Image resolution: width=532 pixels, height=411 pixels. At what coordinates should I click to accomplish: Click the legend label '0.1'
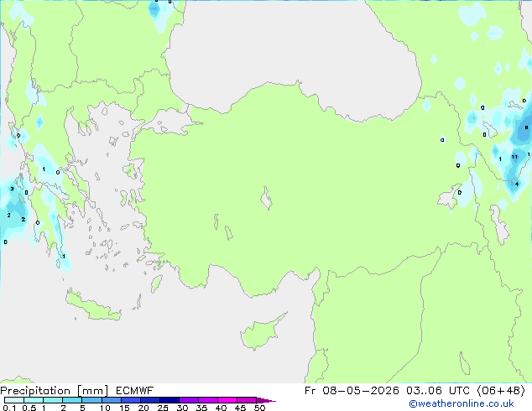click(9, 408)
